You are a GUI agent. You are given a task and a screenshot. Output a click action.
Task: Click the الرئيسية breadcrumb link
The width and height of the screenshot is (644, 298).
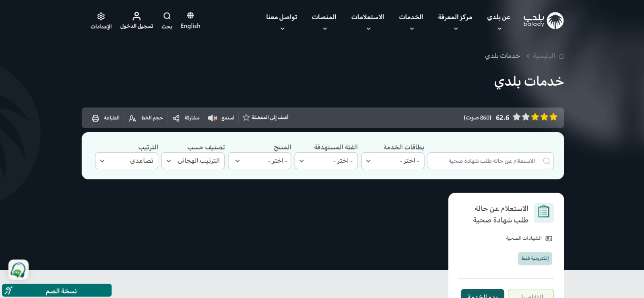[544, 56]
